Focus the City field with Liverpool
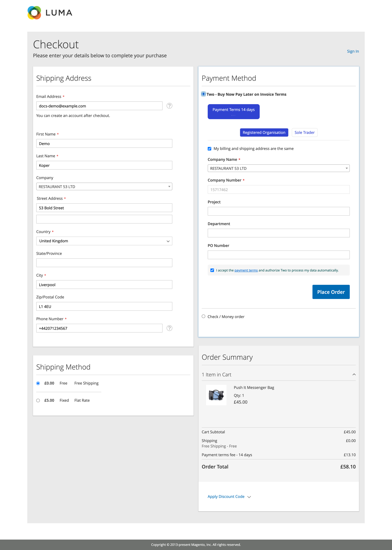392x550 pixels. click(x=104, y=285)
